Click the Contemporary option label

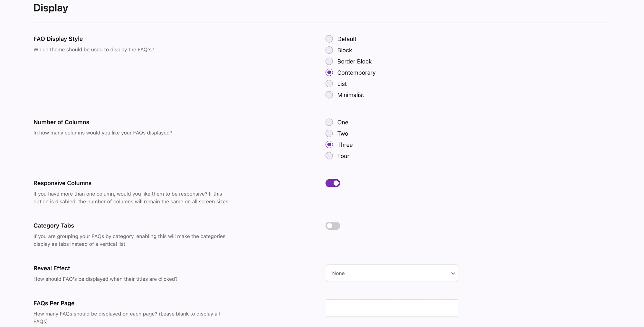(356, 73)
